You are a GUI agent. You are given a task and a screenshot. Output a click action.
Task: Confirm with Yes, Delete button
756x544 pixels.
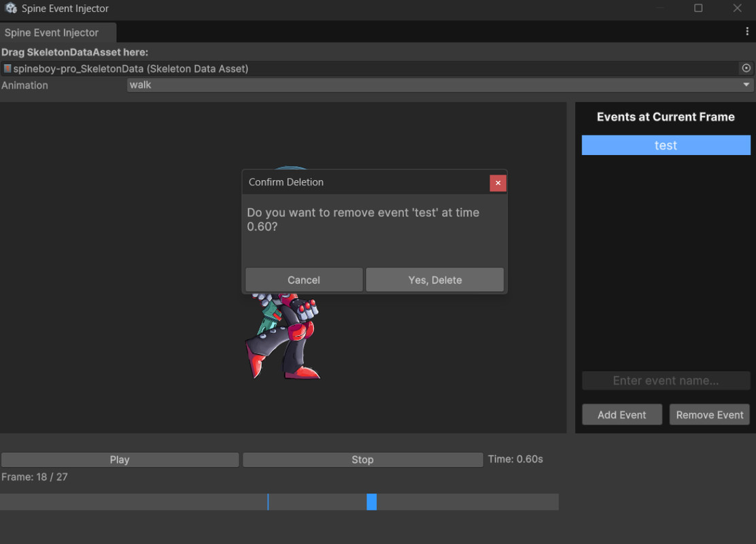click(x=434, y=279)
